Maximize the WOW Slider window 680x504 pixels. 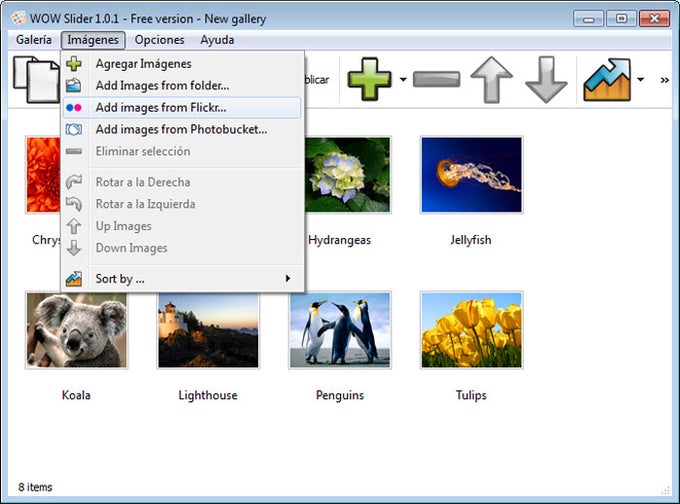click(x=621, y=19)
